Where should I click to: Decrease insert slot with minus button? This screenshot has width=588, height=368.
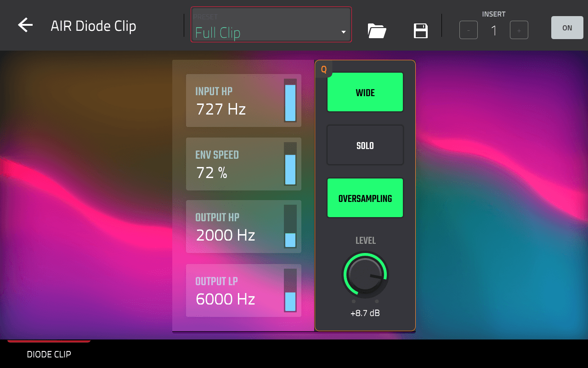468,30
